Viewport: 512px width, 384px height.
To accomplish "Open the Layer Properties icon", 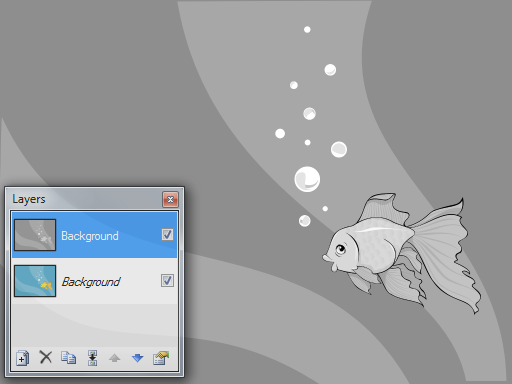I will [x=161, y=358].
